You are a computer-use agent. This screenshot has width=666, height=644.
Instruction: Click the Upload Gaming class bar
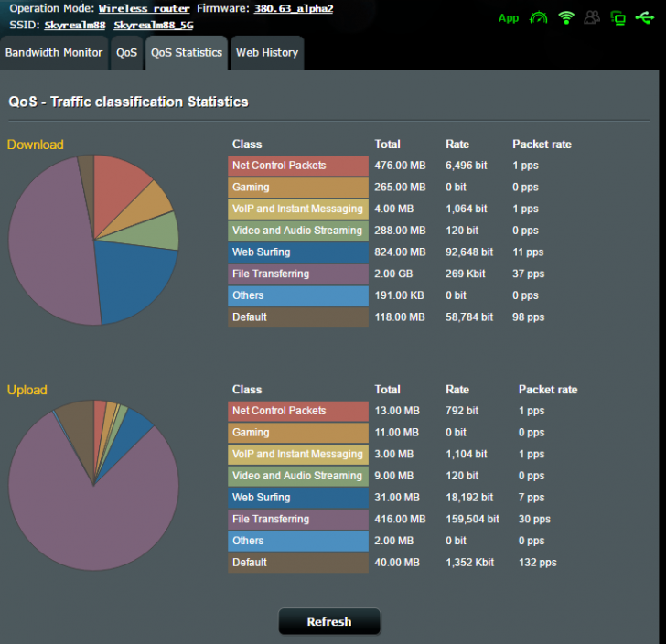tap(298, 433)
